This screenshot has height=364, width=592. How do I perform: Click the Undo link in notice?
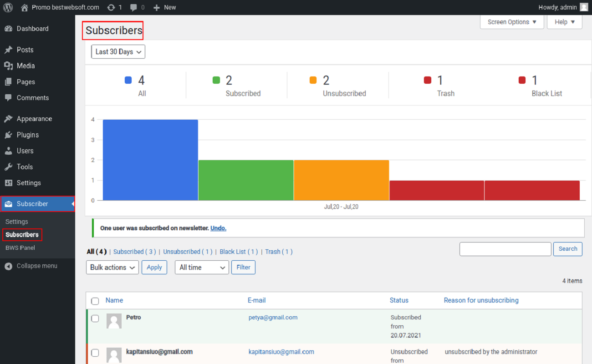[x=218, y=228]
